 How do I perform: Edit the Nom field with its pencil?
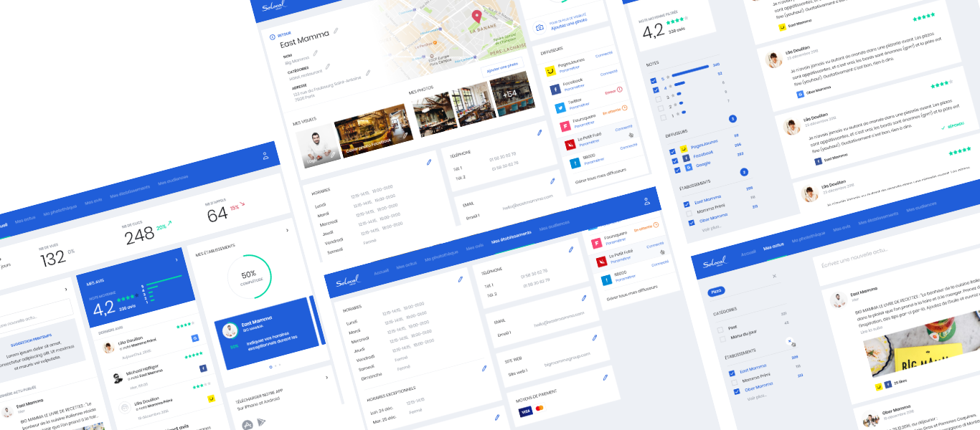click(x=315, y=54)
